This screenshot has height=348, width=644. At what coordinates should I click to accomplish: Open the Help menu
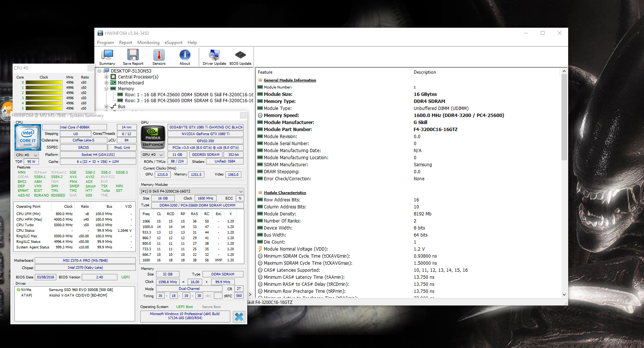click(192, 43)
